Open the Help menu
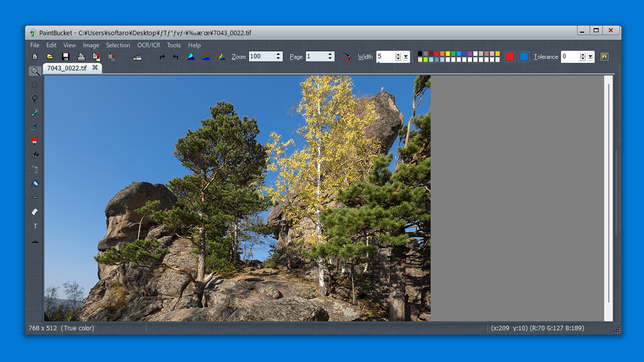The height and width of the screenshot is (362, 644). 194,45
